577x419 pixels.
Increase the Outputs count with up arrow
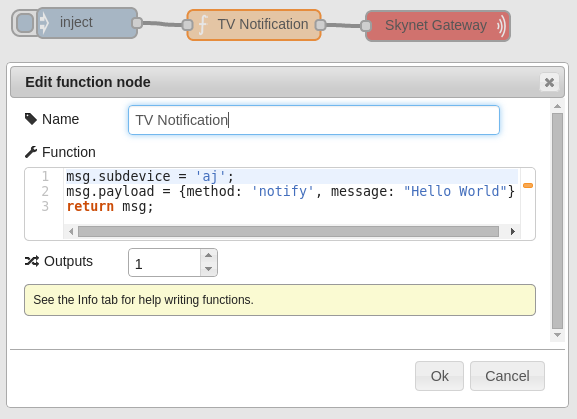point(209,255)
